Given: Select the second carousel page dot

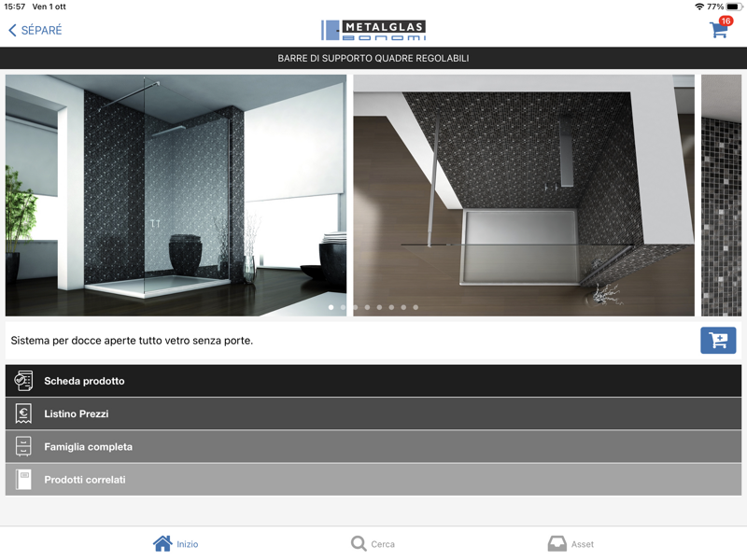Looking at the screenshot, I should pos(343,307).
